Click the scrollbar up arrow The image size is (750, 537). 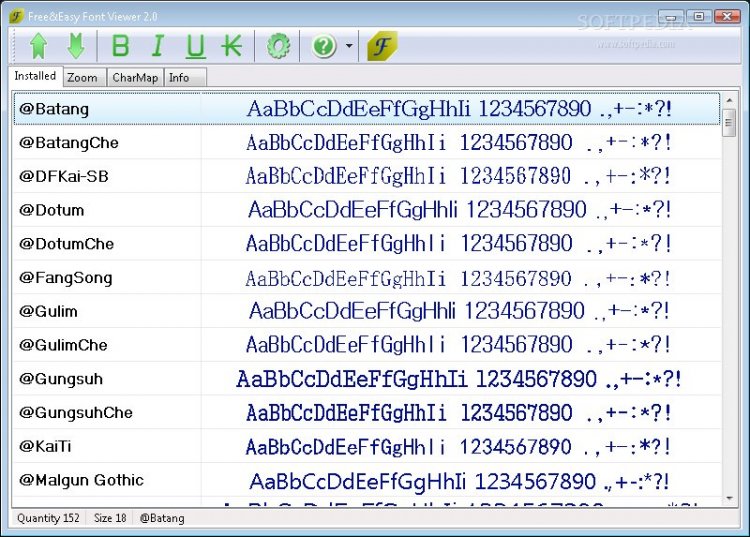[x=729, y=100]
